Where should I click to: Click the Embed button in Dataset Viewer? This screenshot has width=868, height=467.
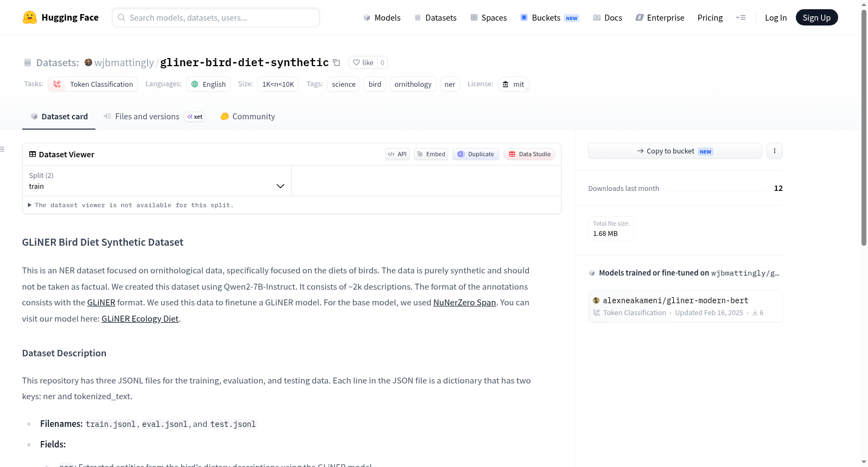(x=431, y=154)
